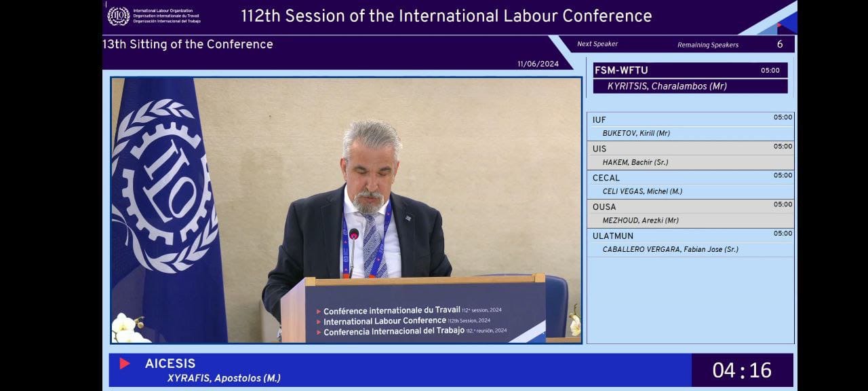Select KYRITSIS, Charalambos in next speaker box
This screenshot has width=868, height=391.
(x=667, y=86)
